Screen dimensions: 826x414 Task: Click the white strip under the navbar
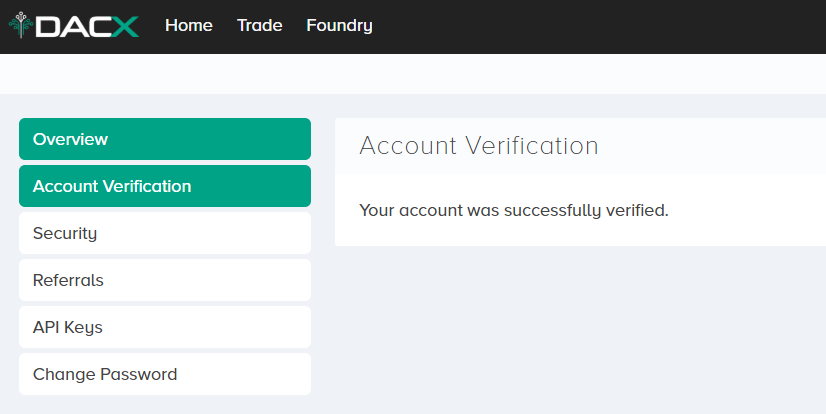tap(413, 74)
